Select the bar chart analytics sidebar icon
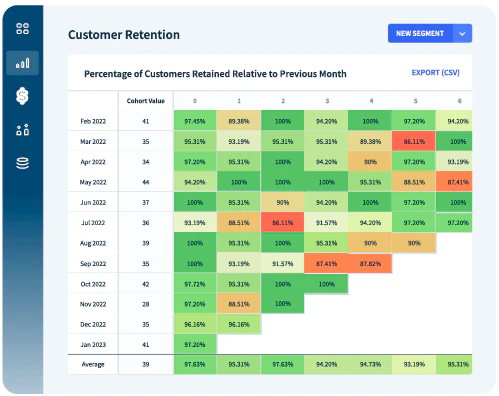This screenshot has height=396, width=499. coord(22,63)
